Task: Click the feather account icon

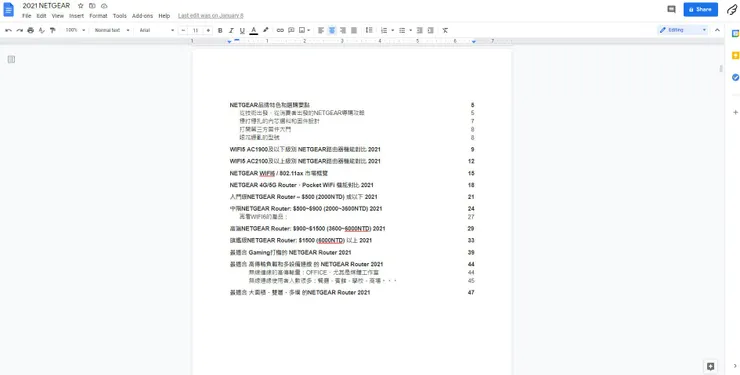Action: pos(732,9)
